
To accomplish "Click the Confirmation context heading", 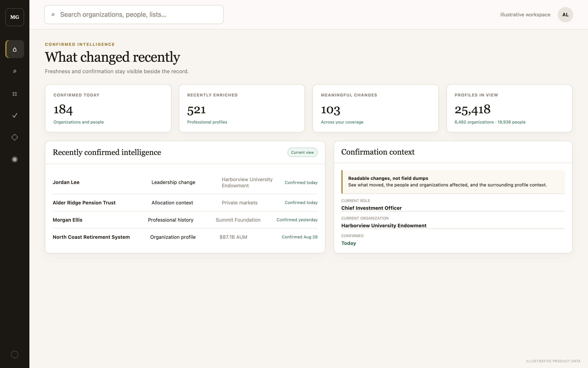I will pyautogui.click(x=378, y=152).
